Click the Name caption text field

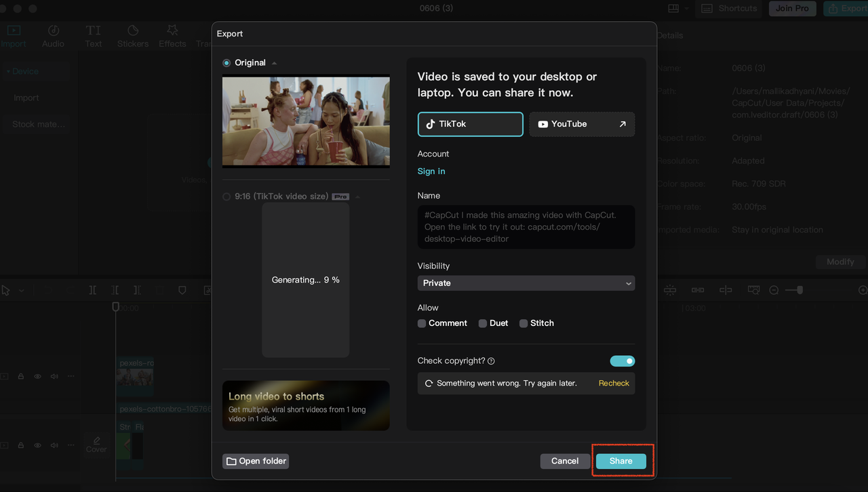click(x=526, y=226)
